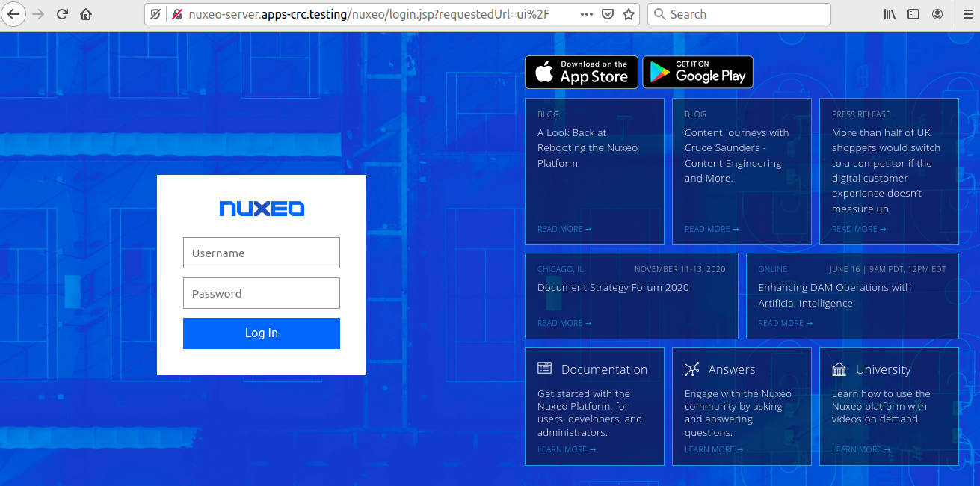Click the browser forward arrow
Viewport: 980px width, 486px height.
click(38, 14)
